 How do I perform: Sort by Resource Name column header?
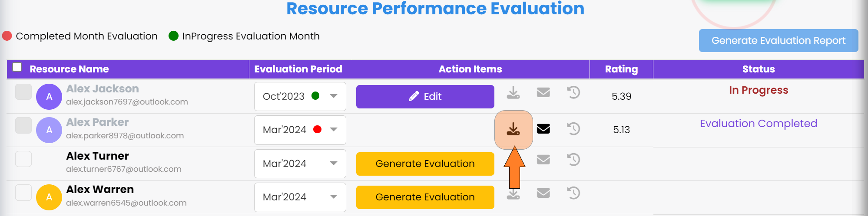pos(69,69)
